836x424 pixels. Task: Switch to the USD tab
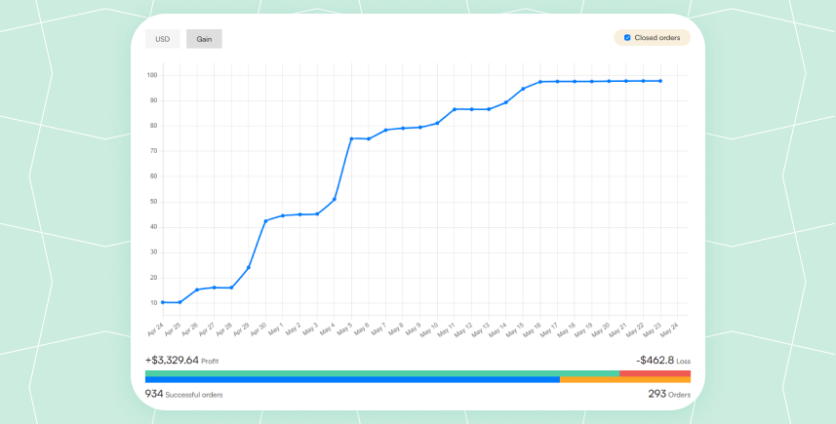tap(163, 39)
